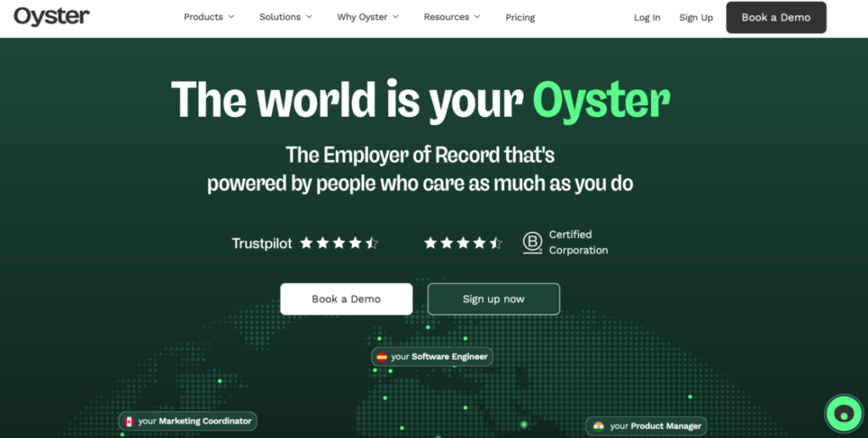
Task: Expand the Why Oyster menu chevron
Action: [x=396, y=17]
